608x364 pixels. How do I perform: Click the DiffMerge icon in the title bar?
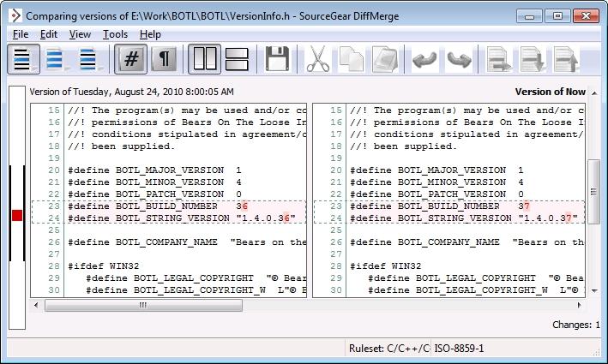15,16
